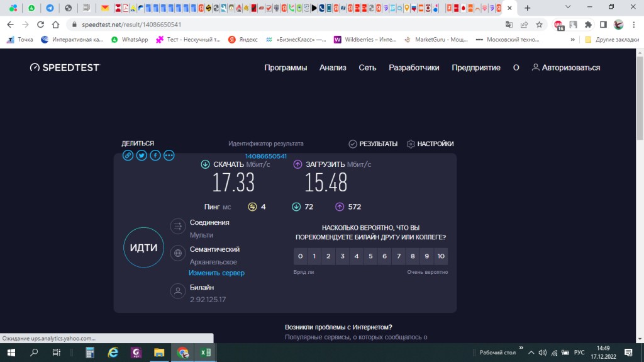Open the Программы menu

pos(286,67)
